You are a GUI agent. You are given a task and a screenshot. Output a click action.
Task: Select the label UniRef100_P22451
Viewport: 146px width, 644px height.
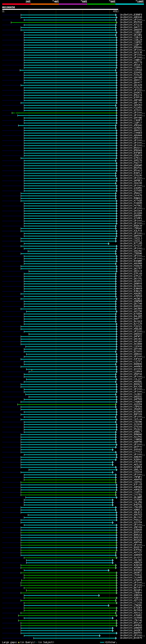coord(131,108)
